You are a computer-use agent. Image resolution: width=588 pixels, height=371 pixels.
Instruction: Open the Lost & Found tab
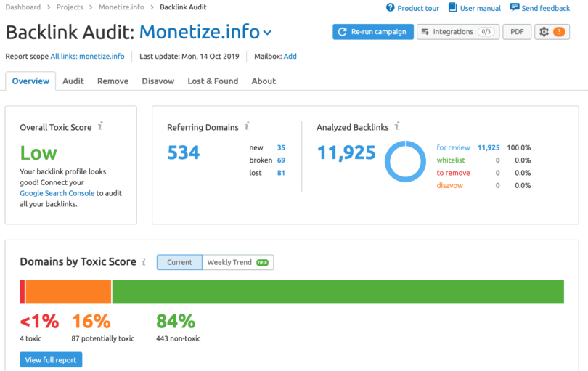point(213,81)
